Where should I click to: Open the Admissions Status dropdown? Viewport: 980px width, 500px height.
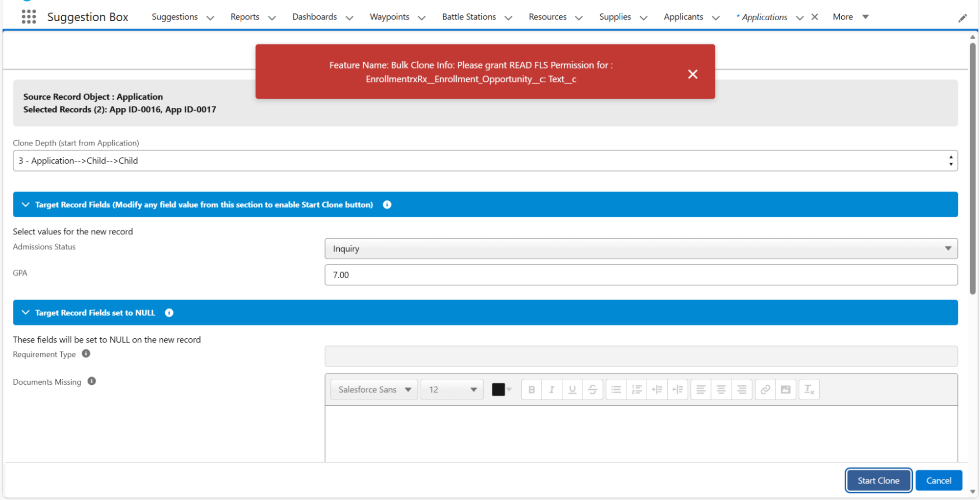pos(641,249)
